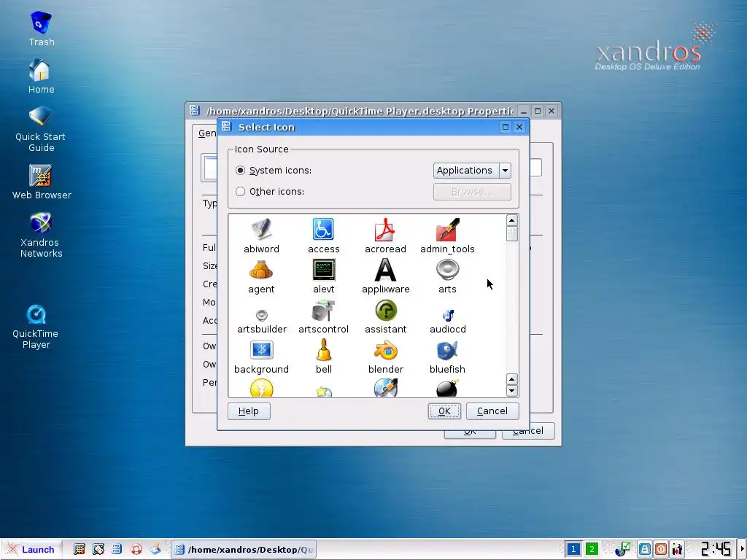Open the Web Browser desktop icon
Screen dimensions: 747x560
[42, 182]
